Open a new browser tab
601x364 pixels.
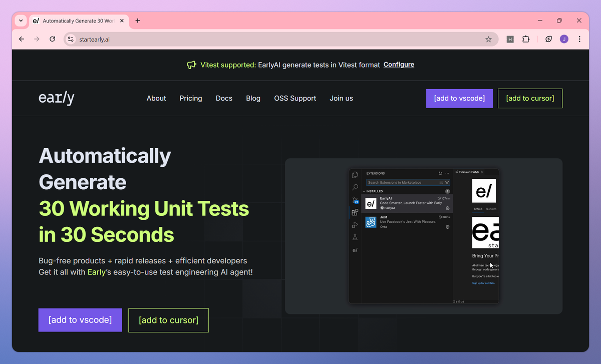(138, 21)
